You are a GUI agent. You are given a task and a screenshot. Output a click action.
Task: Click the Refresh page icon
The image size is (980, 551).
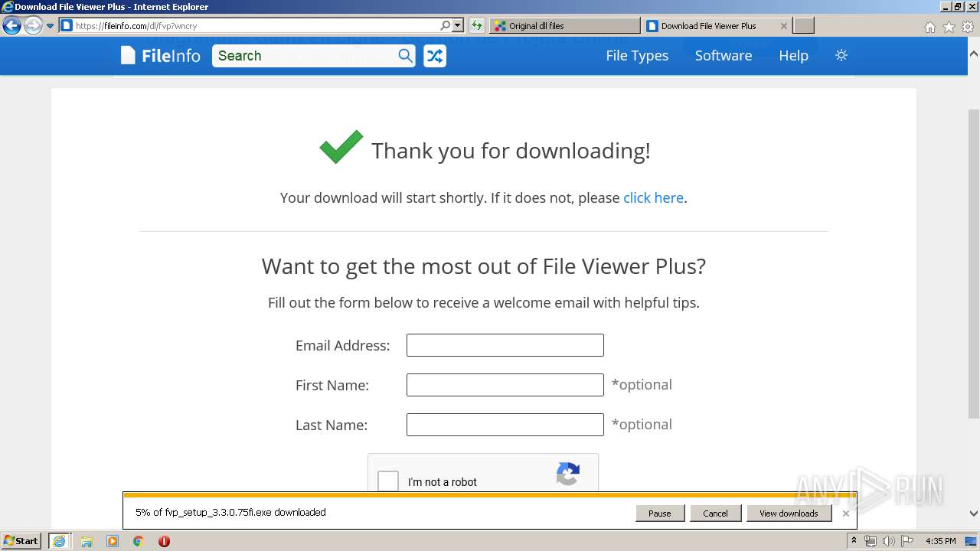(477, 25)
